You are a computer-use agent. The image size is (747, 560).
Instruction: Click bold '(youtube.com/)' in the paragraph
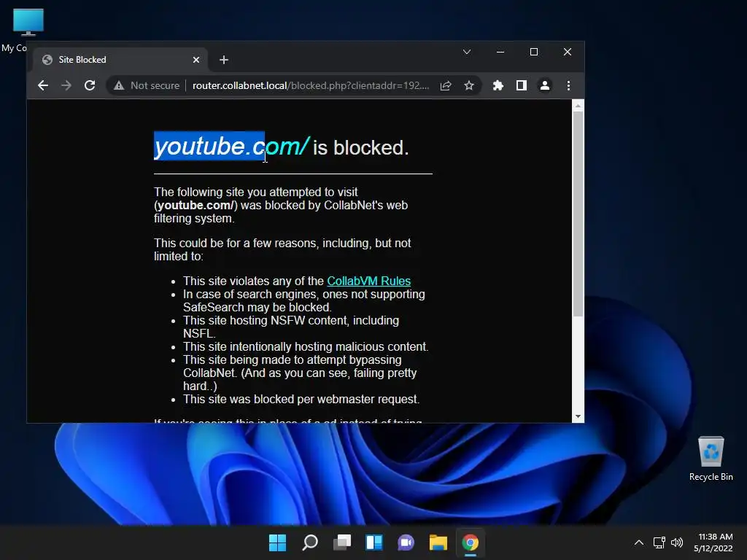click(196, 205)
